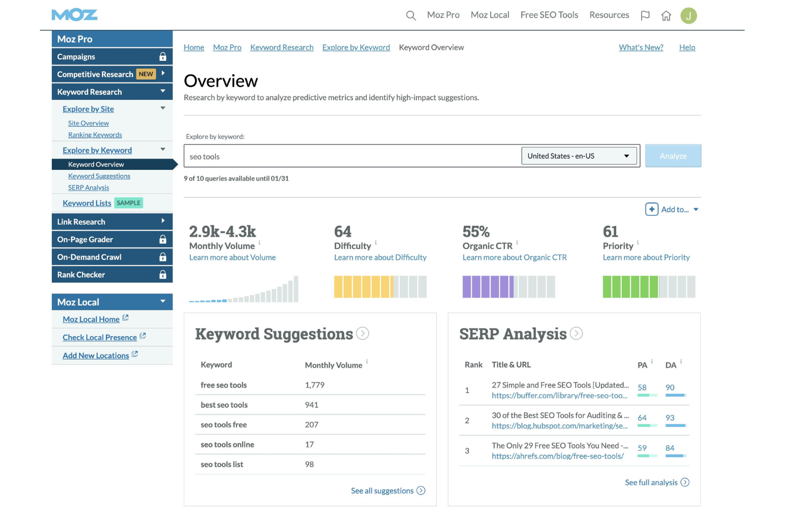Click the purple Organic CTR score bar
The width and height of the screenshot is (798, 532).
[508, 287]
